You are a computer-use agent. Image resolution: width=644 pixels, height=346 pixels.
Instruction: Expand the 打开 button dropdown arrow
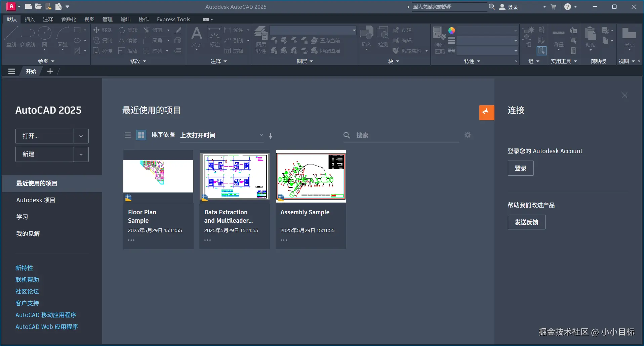tap(81, 136)
